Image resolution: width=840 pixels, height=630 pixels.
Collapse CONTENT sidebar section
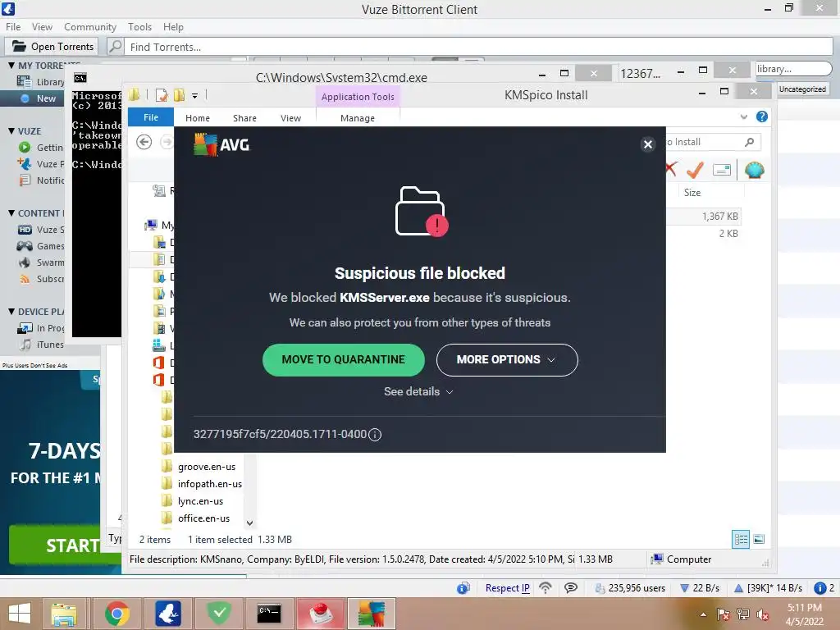point(11,213)
